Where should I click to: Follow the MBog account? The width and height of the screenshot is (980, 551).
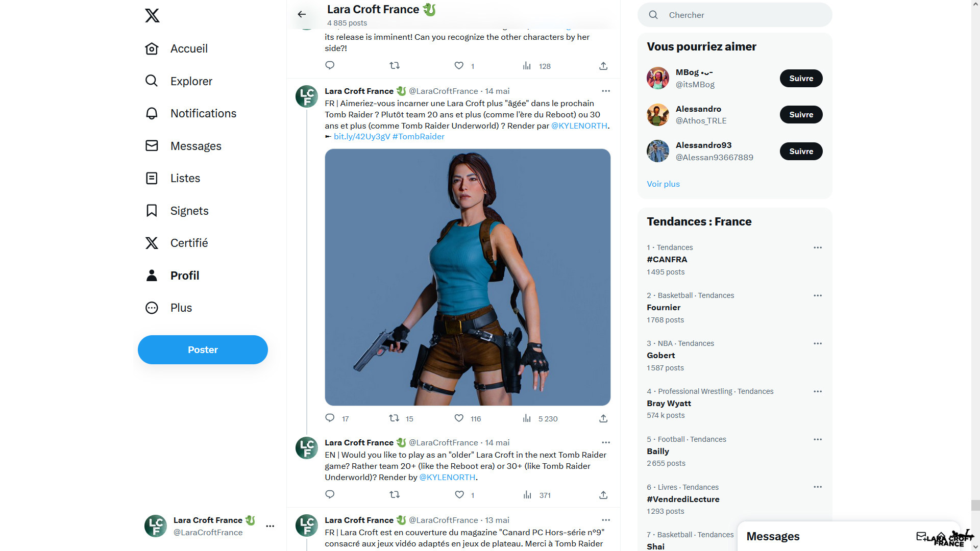pyautogui.click(x=801, y=79)
